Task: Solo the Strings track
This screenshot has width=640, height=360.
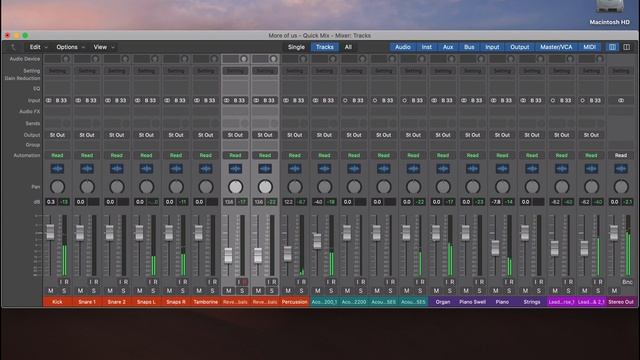Action: [538, 291]
